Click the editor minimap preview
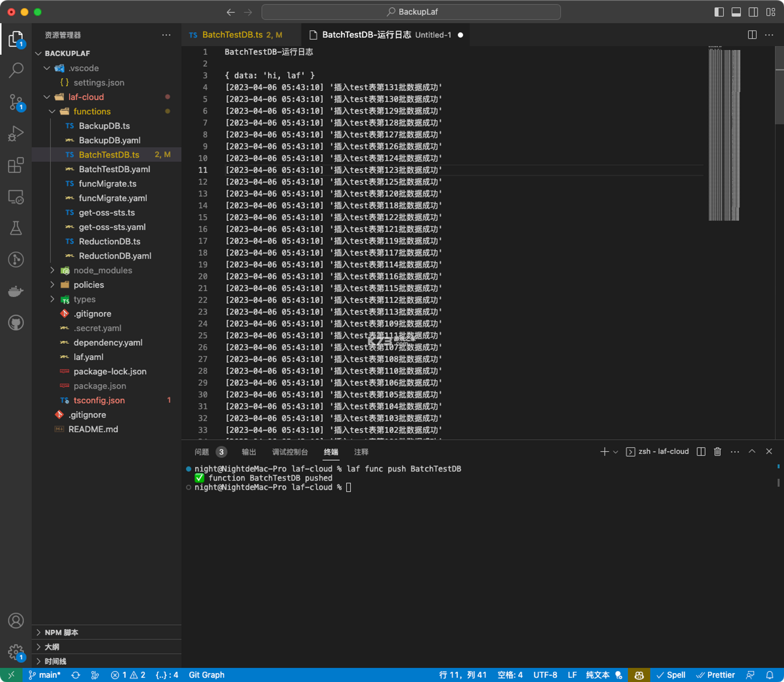 tap(724, 133)
